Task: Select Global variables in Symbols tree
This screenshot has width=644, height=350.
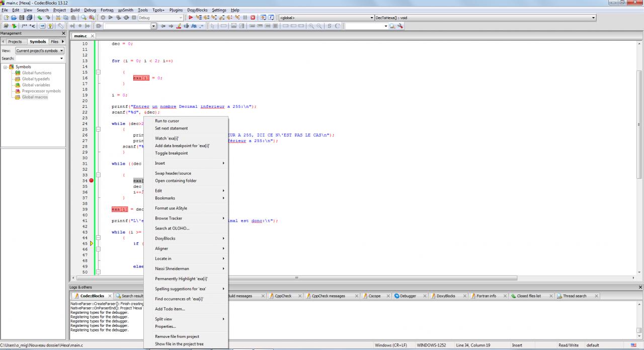Action: (x=36, y=85)
